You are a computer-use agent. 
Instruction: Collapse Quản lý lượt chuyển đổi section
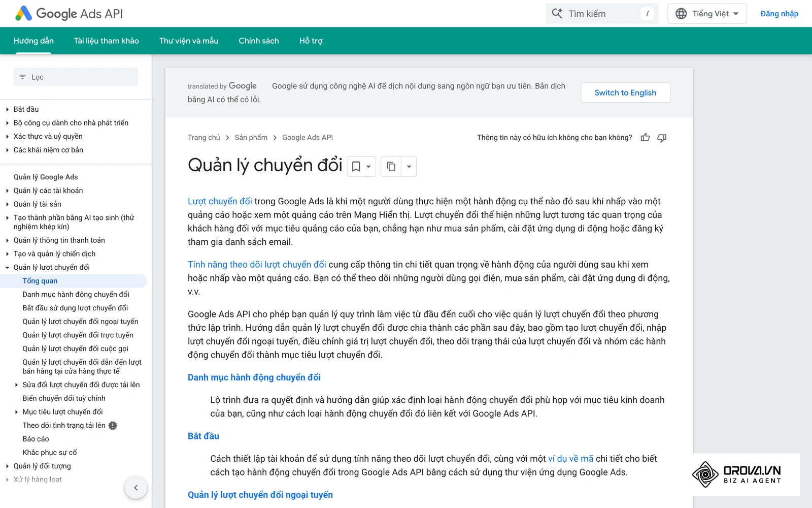coord(7,267)
